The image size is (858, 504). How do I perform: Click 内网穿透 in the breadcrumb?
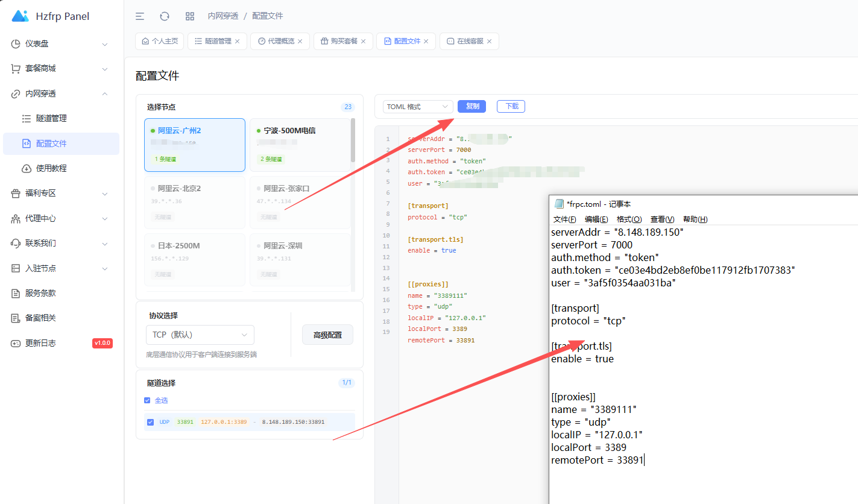click(x=223, y=16)
